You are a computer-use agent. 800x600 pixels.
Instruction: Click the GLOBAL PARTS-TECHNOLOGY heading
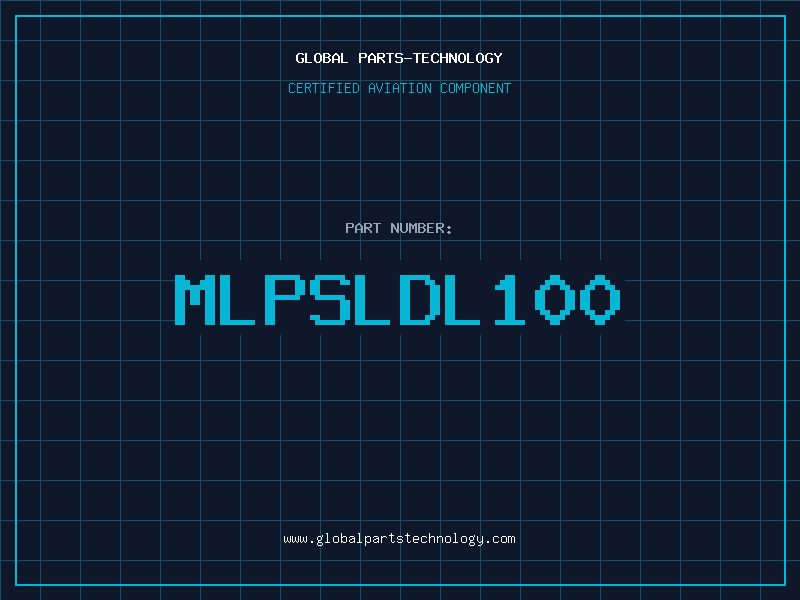[x=399, y=58]
